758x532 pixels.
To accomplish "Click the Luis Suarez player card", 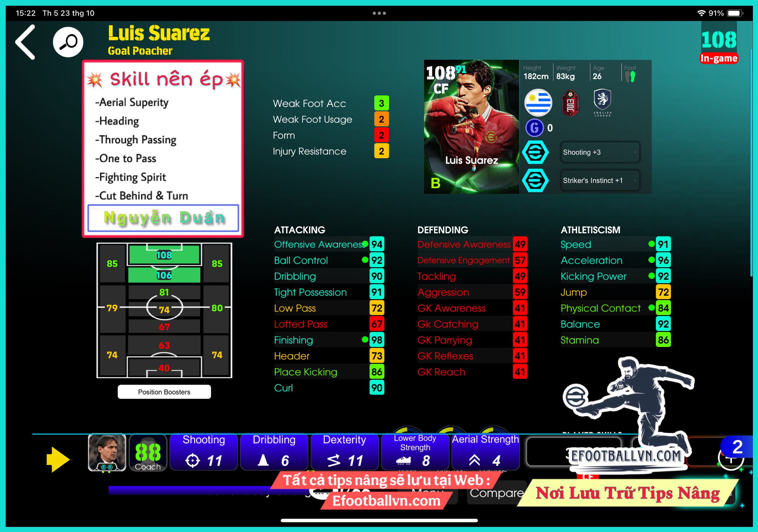I will [471, 127].
